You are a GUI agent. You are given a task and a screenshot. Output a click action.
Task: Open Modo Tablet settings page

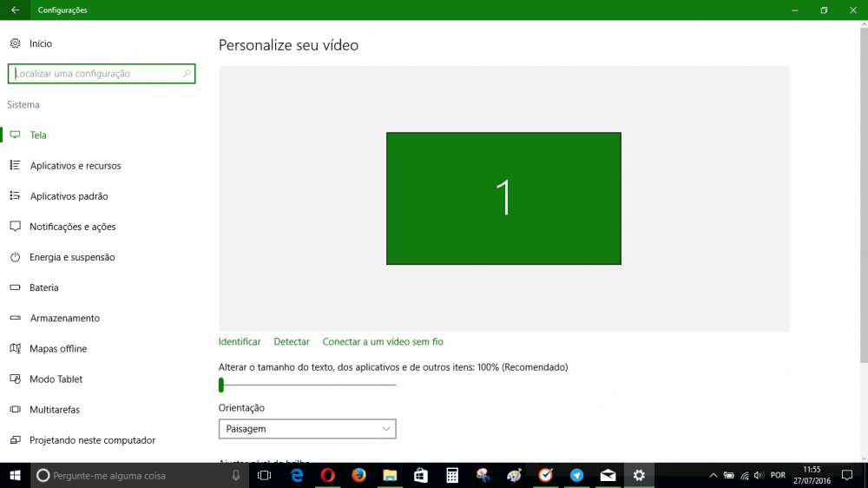click(x=56, y=379)
